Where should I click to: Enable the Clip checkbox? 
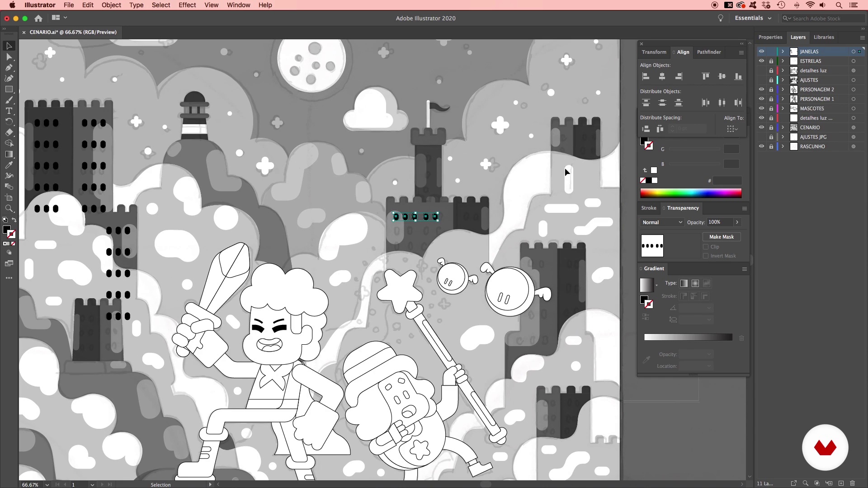pyautogui.click(x=706, y=247)
